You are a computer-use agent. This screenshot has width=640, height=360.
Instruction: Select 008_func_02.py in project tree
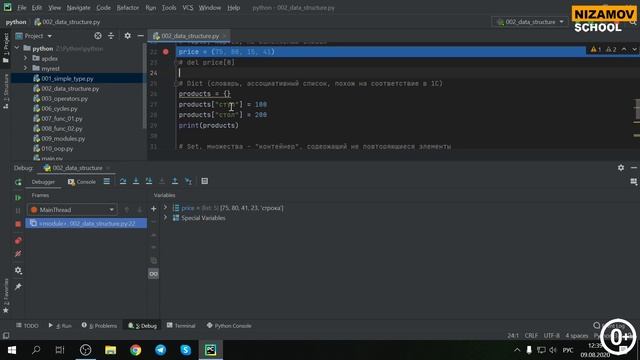point(62,129)
